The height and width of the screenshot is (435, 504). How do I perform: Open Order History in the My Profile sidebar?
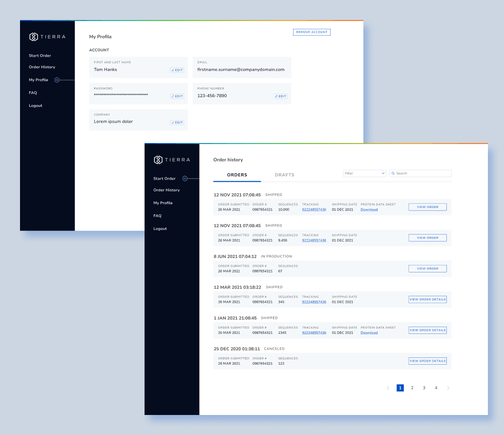tap(42, 67)
